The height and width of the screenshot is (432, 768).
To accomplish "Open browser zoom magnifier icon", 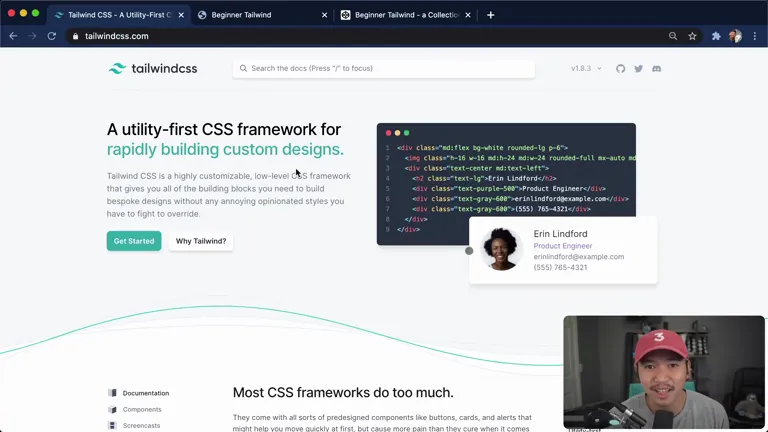I will 673,36.
